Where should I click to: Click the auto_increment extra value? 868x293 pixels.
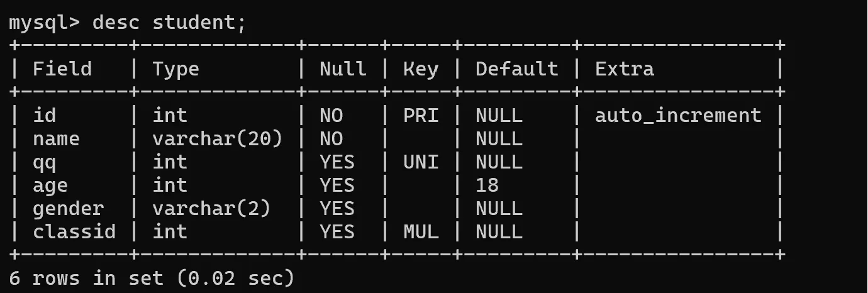[x=678, y=116]
